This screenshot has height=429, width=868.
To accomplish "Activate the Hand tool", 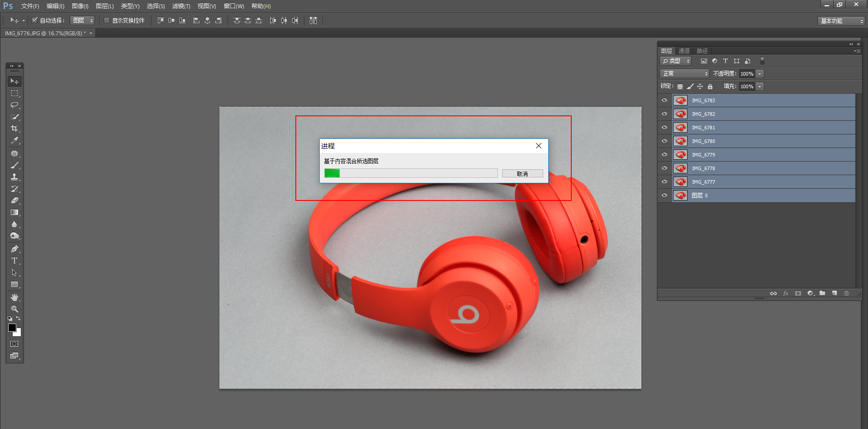I will tap(14, 297).
